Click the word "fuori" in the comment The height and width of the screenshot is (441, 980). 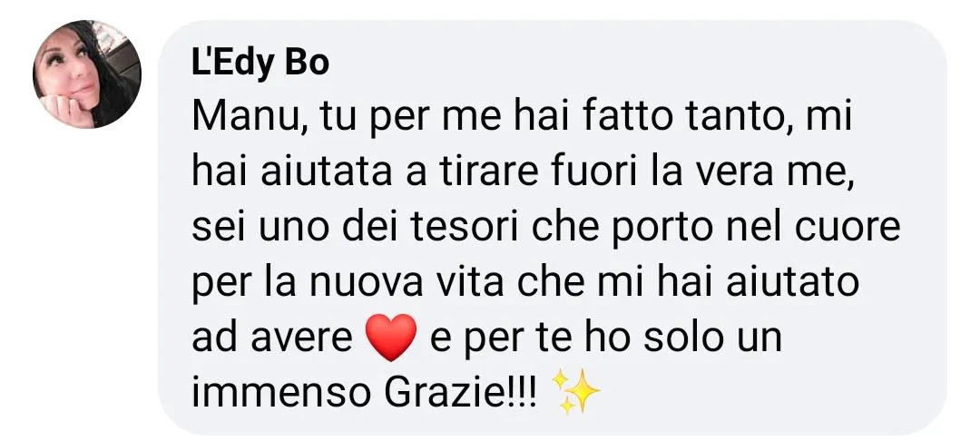590,173
